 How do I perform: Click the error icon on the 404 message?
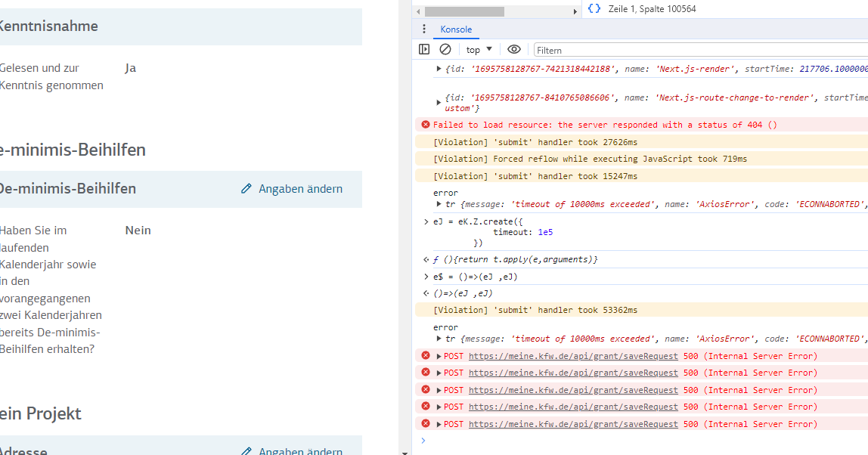pyautogui.click(x=425, y=125)
